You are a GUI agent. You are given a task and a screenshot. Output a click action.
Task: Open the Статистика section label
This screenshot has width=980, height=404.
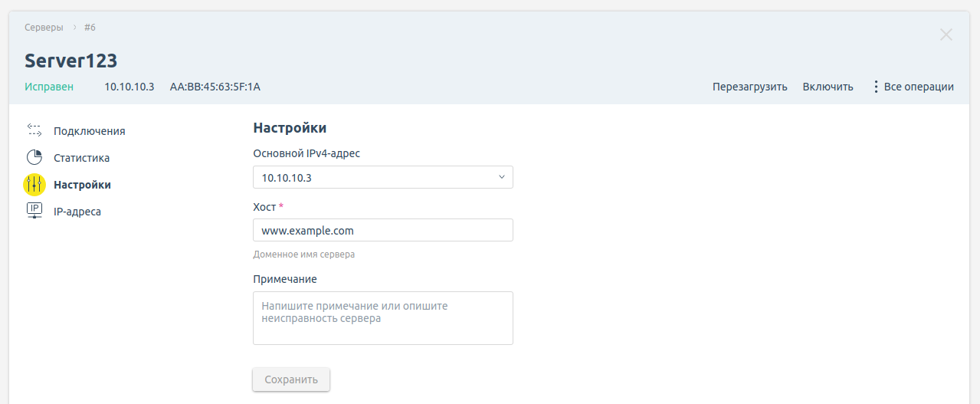pyautogui.click(x=81, y=158)
